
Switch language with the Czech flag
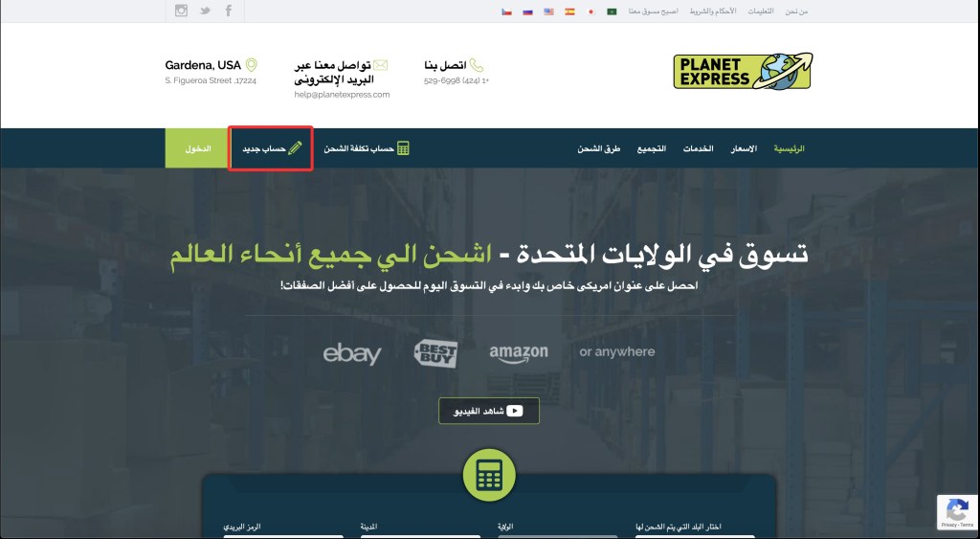(x=507, y=11)
